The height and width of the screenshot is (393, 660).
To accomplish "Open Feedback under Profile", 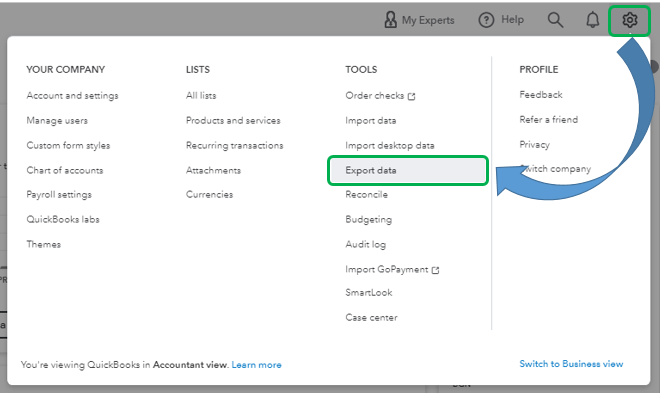I will 540,95.
